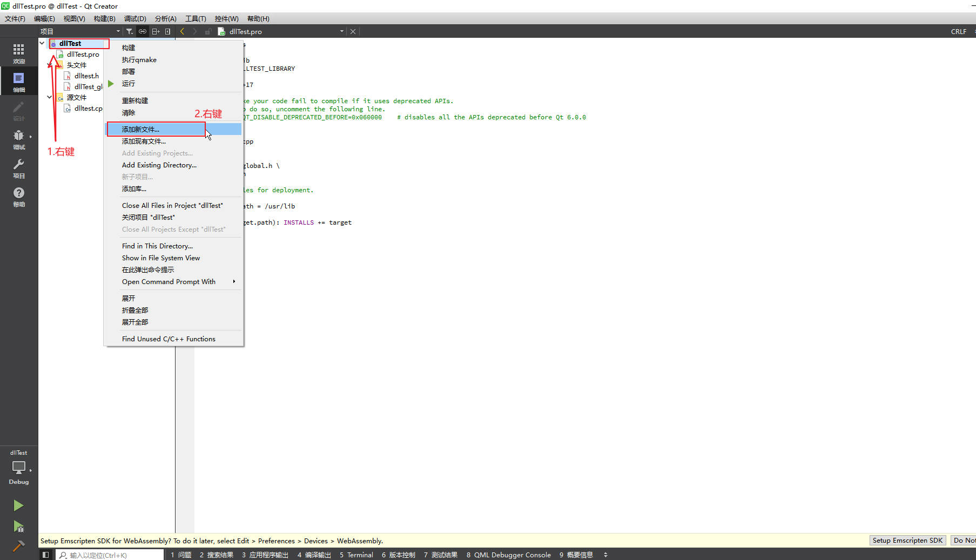
Task: Open the 帮助(H) menu in menu bar
Action: (258, 18)
